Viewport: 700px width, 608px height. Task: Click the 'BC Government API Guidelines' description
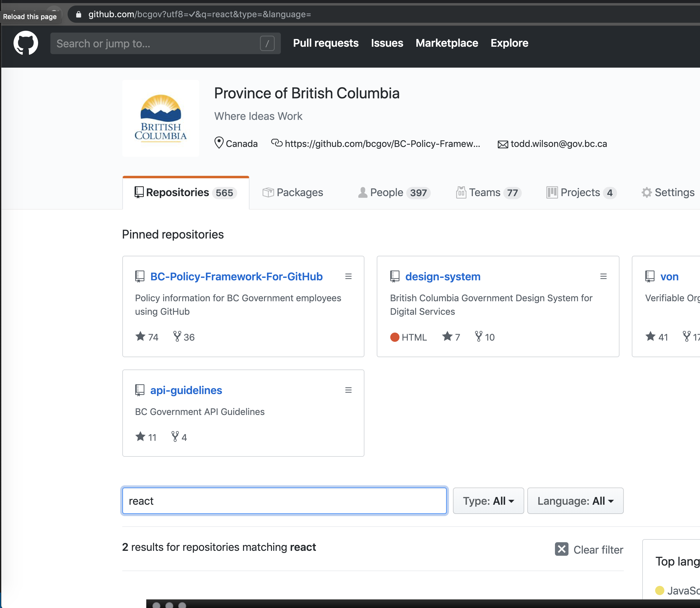(x=200, y=412)
